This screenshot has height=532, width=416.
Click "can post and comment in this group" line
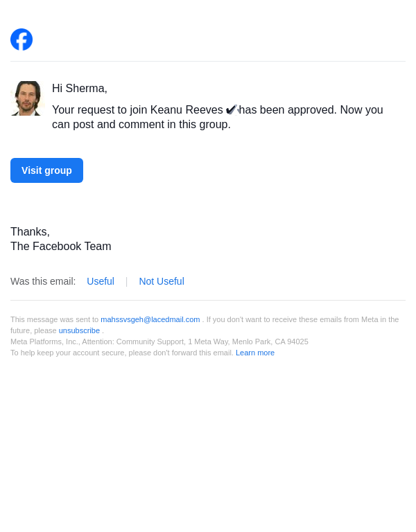click(x=141, y=125)
